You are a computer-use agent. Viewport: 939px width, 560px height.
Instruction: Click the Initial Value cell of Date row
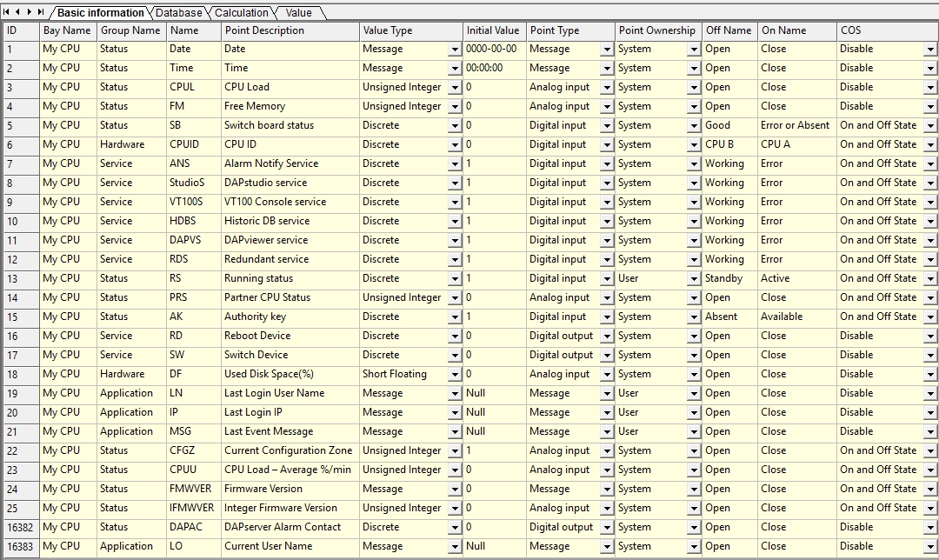[x=493, y=50]
